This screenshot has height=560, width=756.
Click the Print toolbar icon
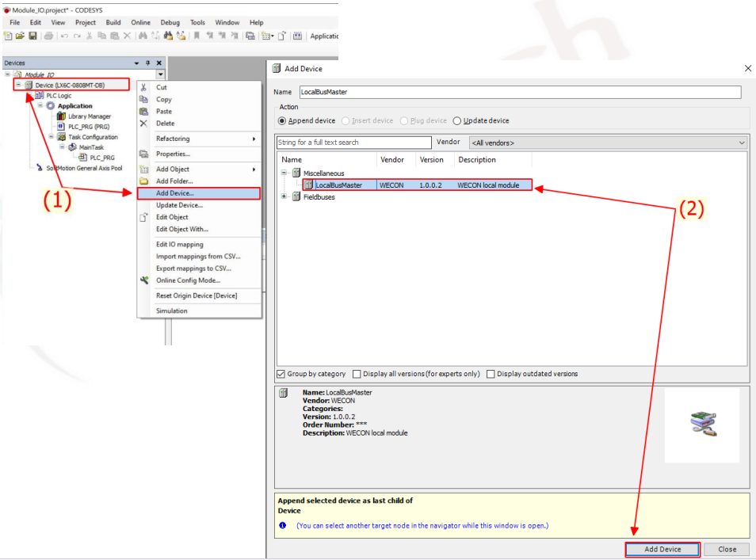[48, 36]
